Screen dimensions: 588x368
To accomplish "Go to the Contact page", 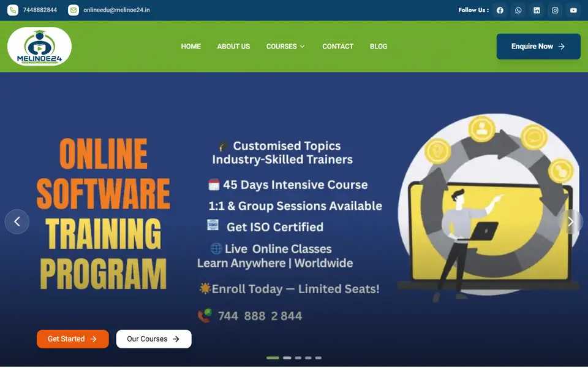I will (x=338, y=47).
